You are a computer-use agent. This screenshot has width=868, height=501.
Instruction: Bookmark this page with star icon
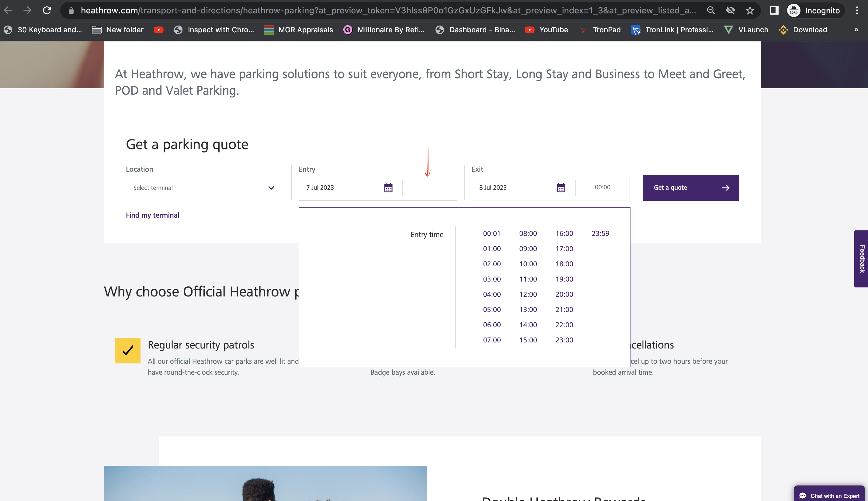coord(750,10)
